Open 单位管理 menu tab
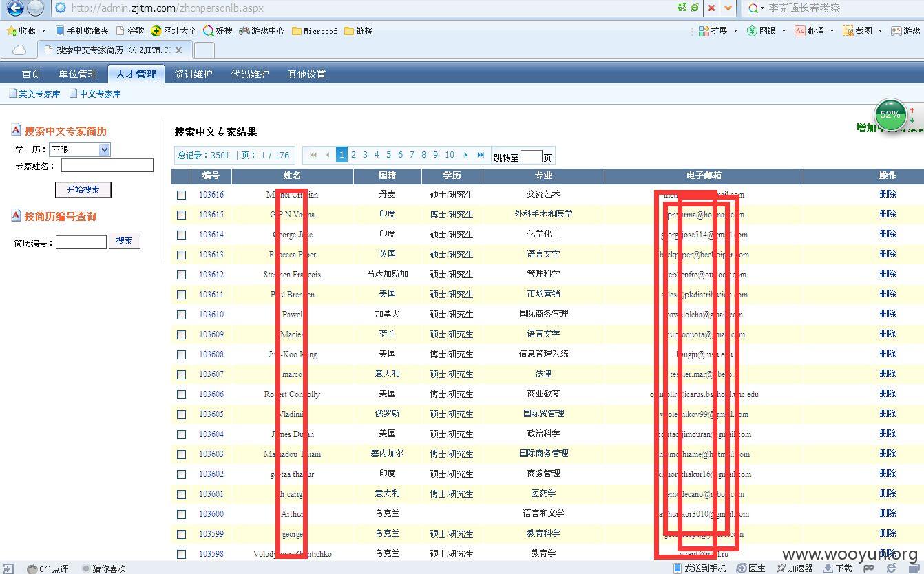This screenshot has width=924, height=574. (78, 74)
